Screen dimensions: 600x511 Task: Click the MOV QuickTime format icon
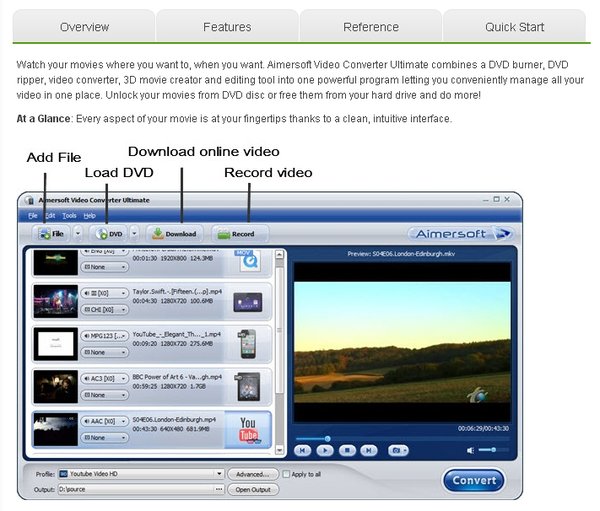click(249, 261)
